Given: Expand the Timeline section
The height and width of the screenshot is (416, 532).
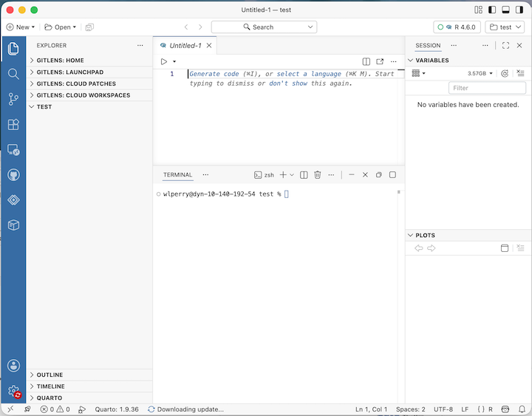Looking at the screenshot, I should click(x=89, y=386).
